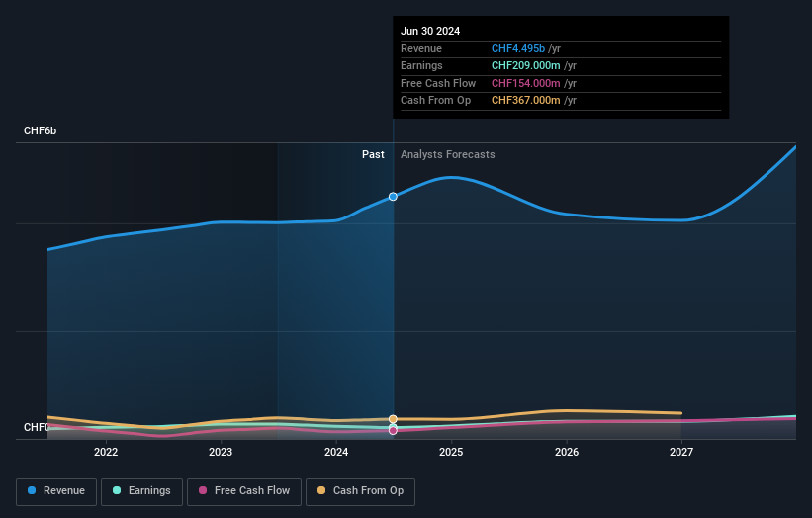The height and width of the screenshot is (518, 812).
Task: Click the Free Cash Flow row label in the tooltip
Action: coord(438,83)
